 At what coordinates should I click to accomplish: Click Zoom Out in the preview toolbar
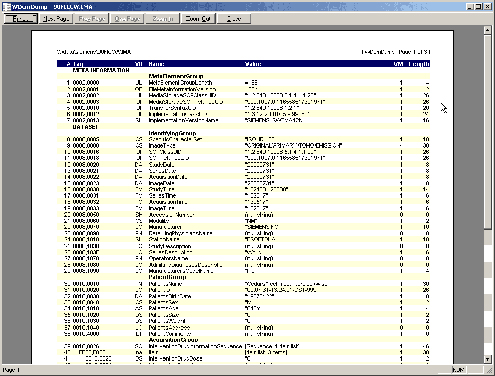tap(198, 19)
